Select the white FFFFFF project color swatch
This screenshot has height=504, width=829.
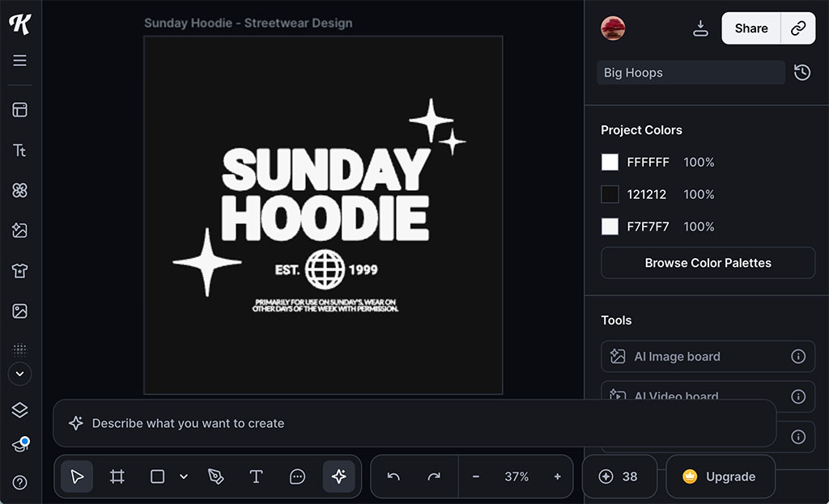[610, 162]
